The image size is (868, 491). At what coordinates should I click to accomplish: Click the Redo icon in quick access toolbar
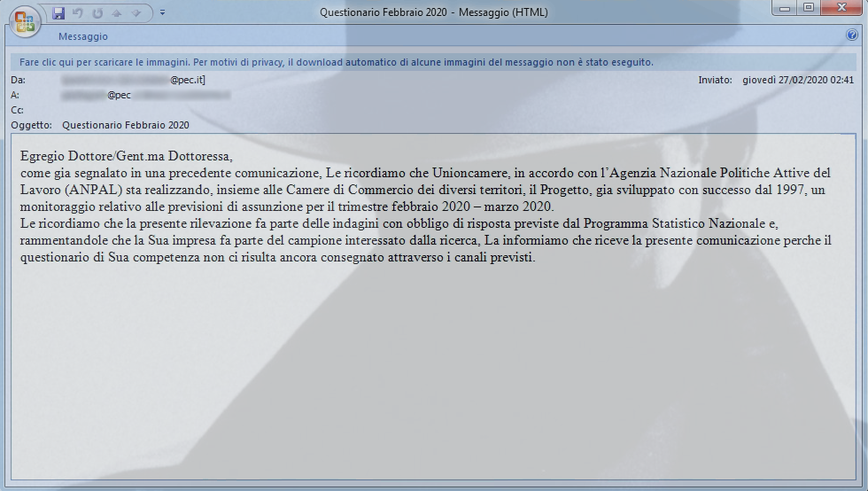[x=97, y=12]
